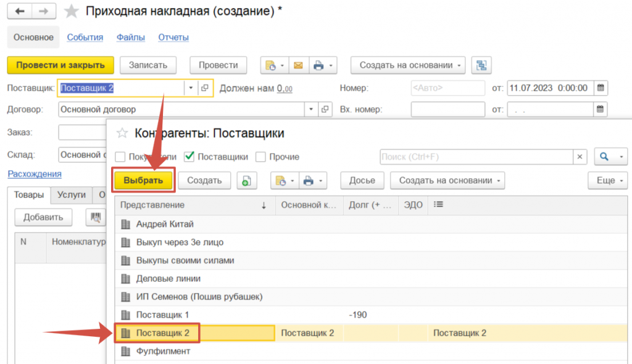
Task: Click Провести и закрыть button
Action: [60, 65]
